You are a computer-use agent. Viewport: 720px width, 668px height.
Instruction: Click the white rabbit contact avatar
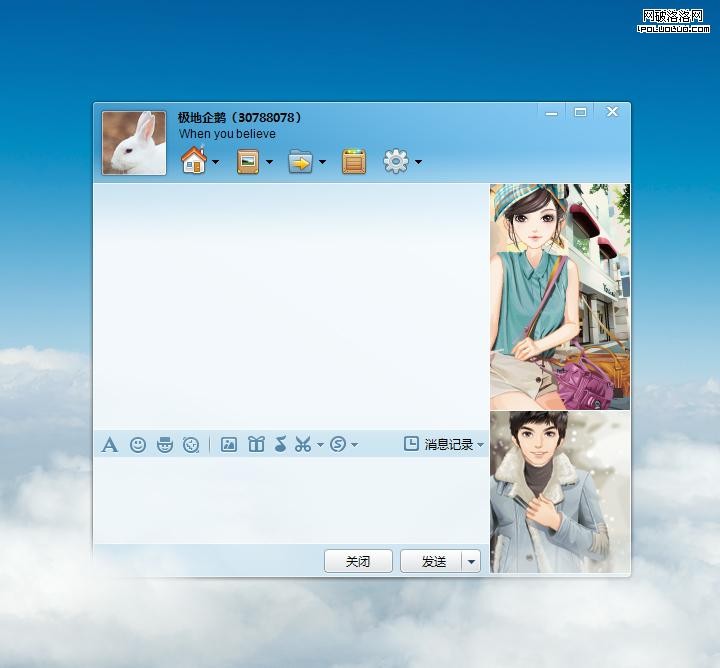click(x=134, y=143)
